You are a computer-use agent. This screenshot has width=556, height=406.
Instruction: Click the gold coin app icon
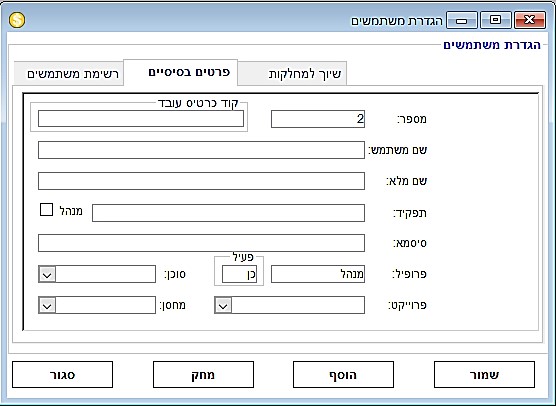pos(17,20)
